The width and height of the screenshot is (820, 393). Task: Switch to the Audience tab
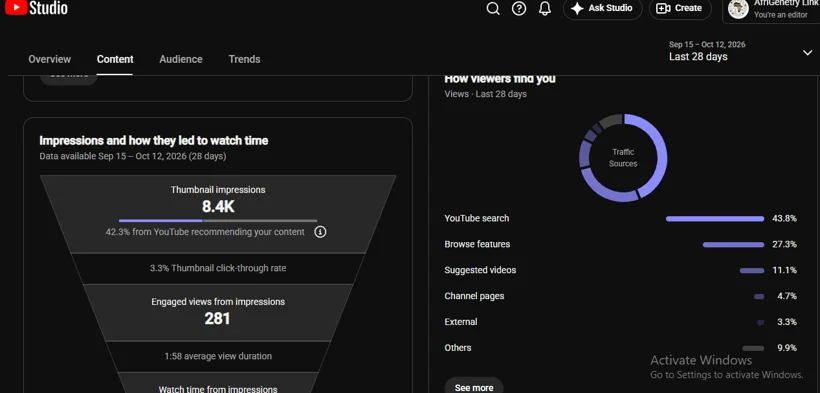181,59
